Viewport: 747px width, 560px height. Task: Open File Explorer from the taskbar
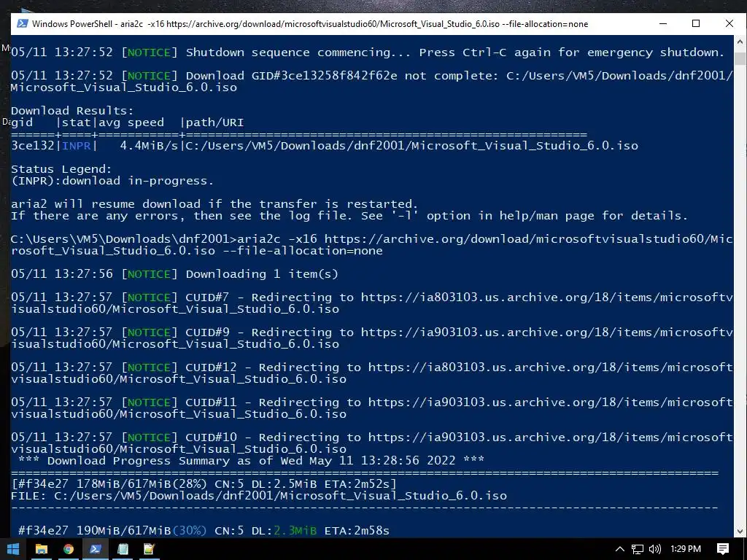tap(42, 549)
